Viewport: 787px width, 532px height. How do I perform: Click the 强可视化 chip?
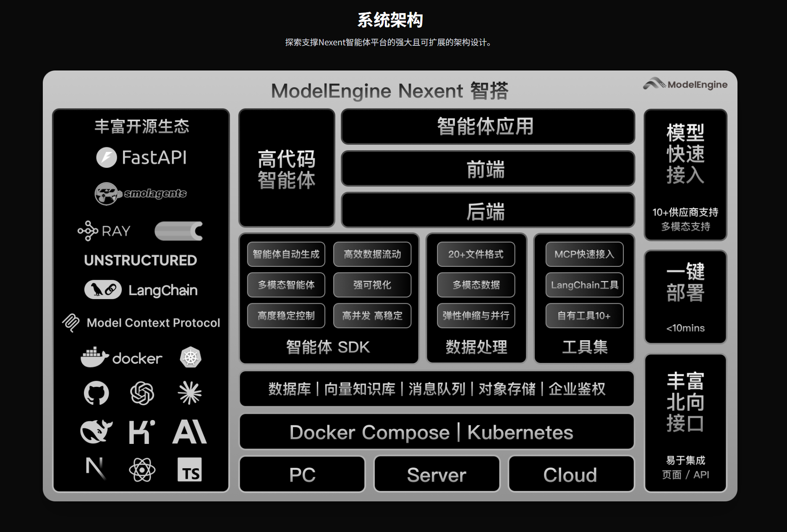(372, 285)
